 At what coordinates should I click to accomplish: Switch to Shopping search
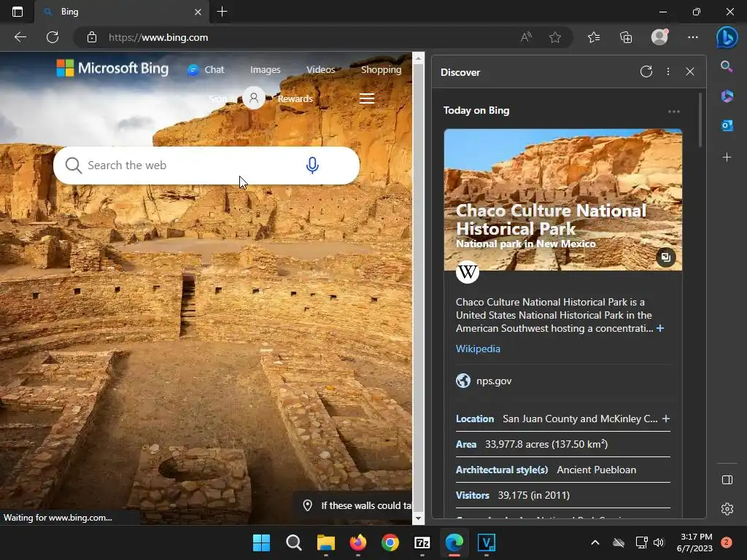click(x=381, y=69)
